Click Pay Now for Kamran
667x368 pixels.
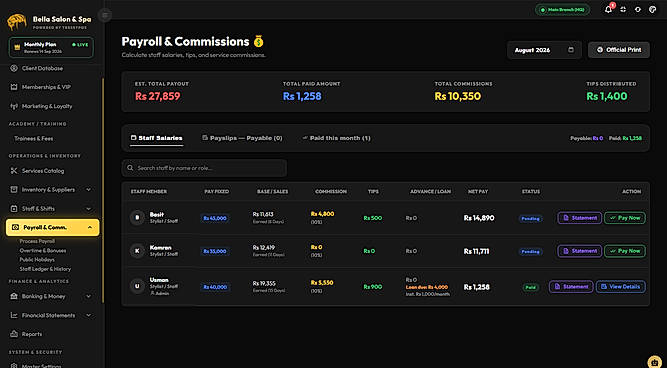tap(625, 251)
